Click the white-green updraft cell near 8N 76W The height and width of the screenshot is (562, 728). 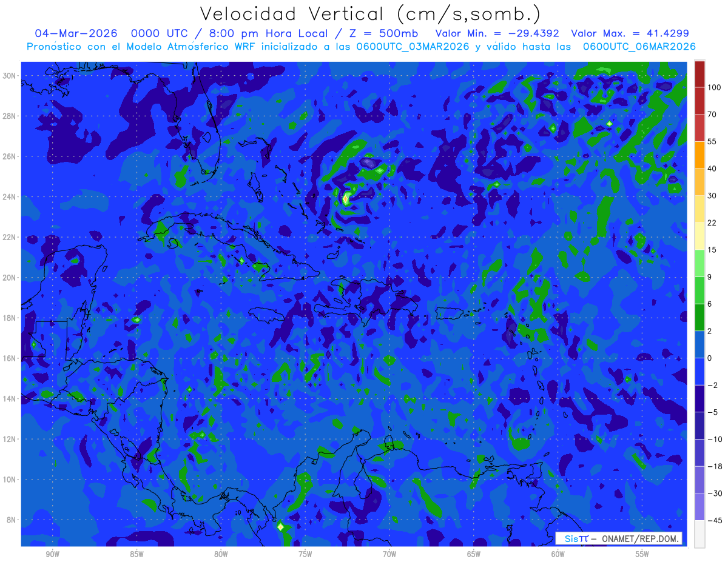click(280, 527)
